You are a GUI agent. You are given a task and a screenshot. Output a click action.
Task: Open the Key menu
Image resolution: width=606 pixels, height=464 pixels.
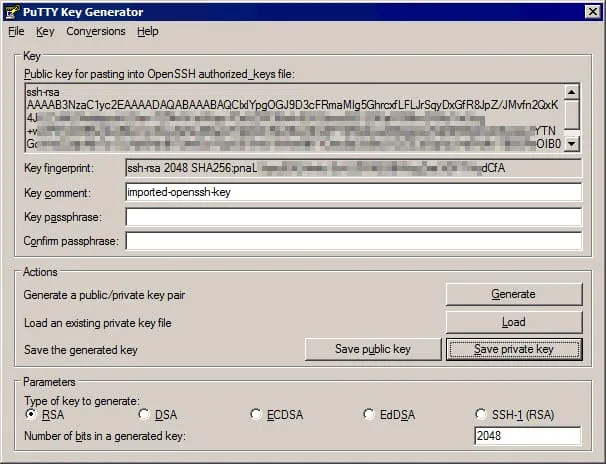(45, 31)
